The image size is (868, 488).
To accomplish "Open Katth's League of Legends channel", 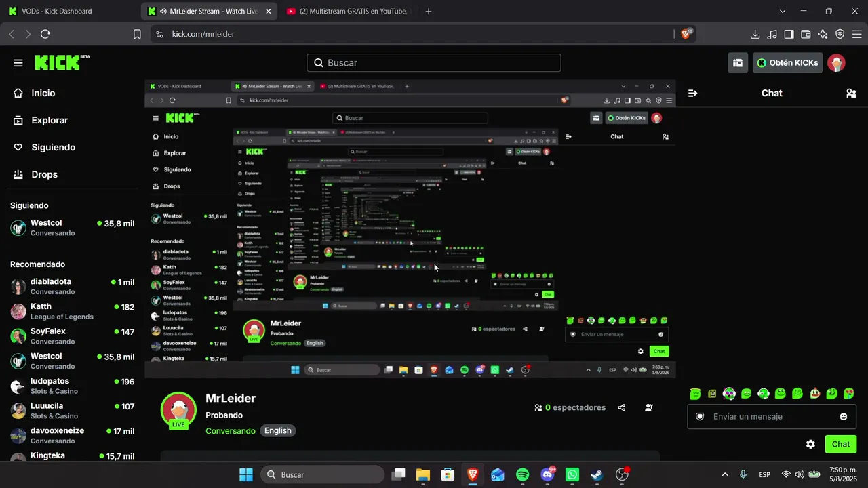I will tap(72, 311).
